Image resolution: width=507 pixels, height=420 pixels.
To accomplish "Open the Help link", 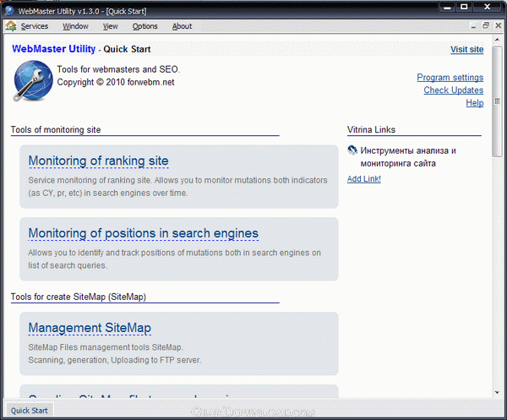I will click(x=475, y=103).
